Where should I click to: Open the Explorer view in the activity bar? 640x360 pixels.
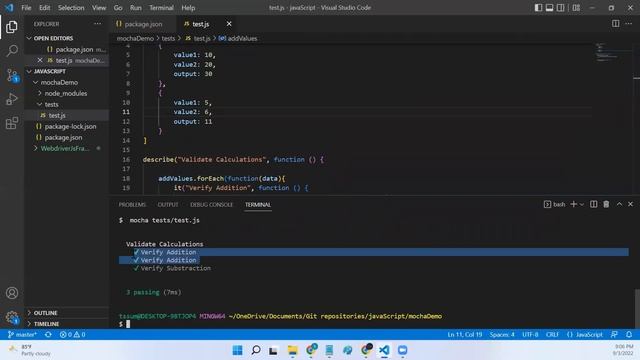click(12, 27)
